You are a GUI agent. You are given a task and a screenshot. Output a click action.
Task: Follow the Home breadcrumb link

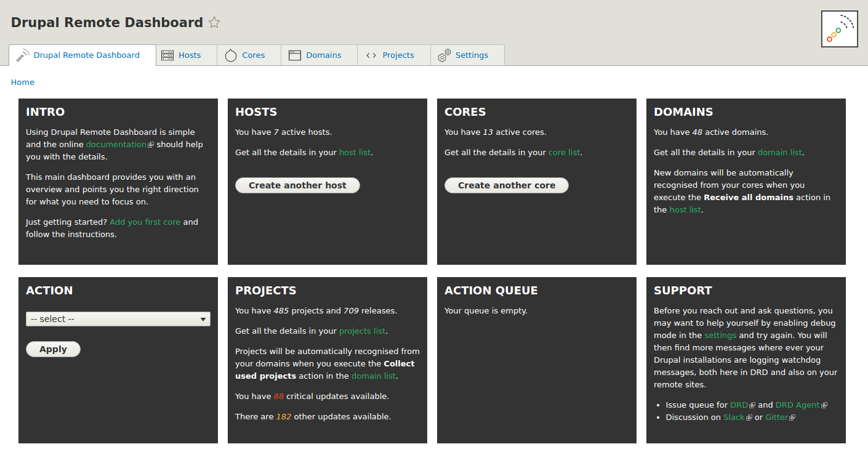coord(23,83)
